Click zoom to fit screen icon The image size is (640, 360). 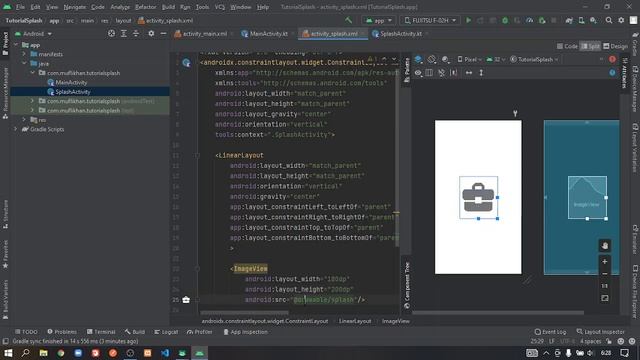pos(605,298)
